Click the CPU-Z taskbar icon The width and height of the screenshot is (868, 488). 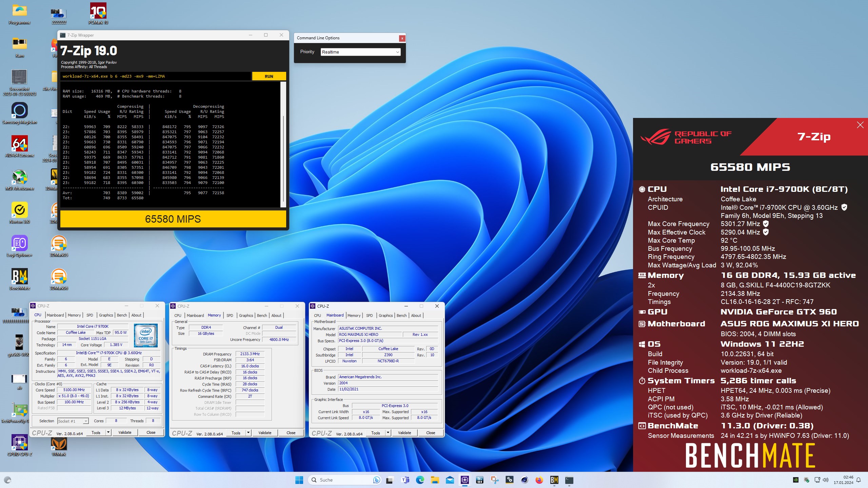465,480
